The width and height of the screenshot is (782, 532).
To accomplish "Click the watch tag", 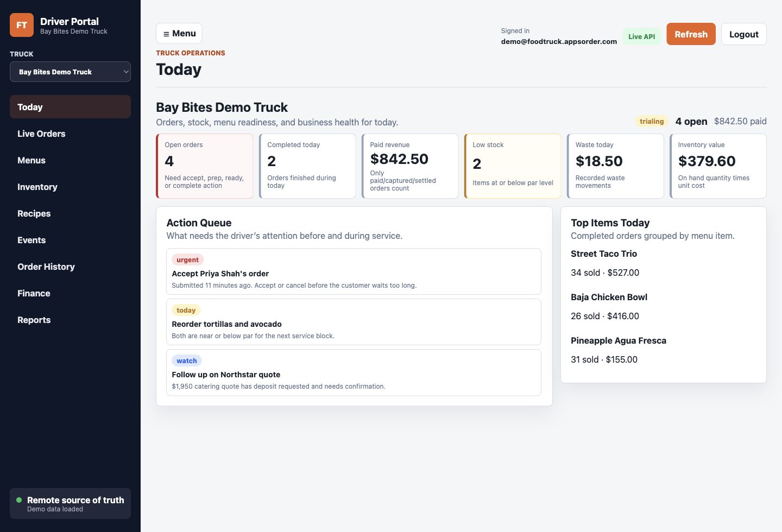I will [186, 360].
